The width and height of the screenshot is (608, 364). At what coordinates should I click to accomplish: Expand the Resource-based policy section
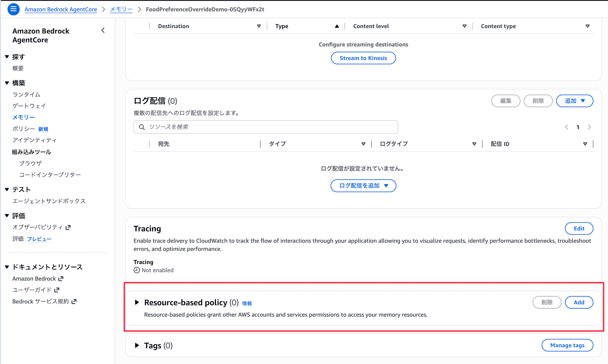coord(137,302)
